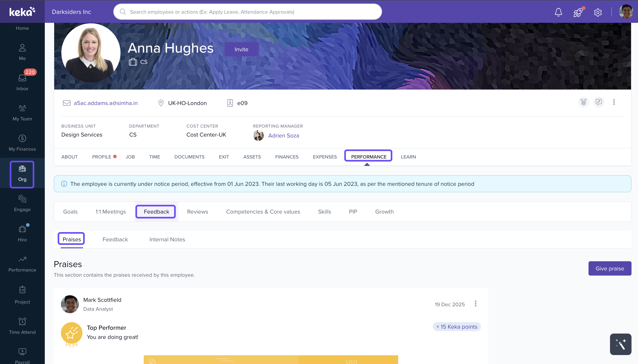
Task: Open Engage module in sidebar
Action: 22,203
